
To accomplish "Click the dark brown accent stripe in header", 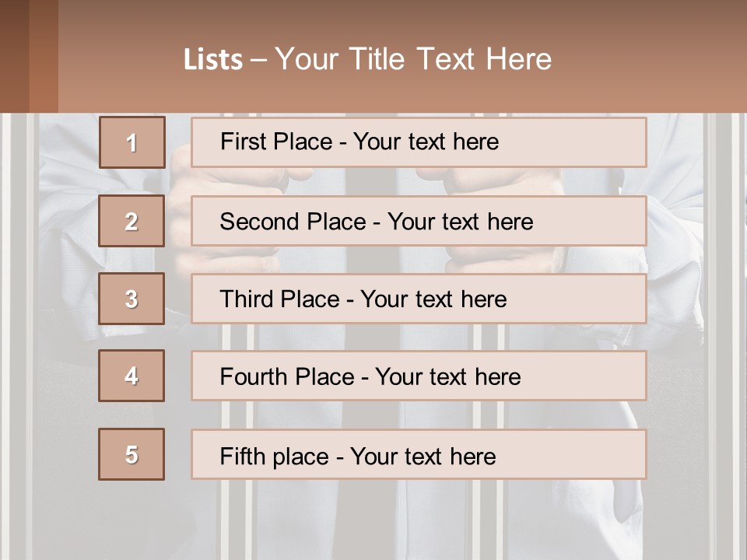I will [x=14, y=56].
